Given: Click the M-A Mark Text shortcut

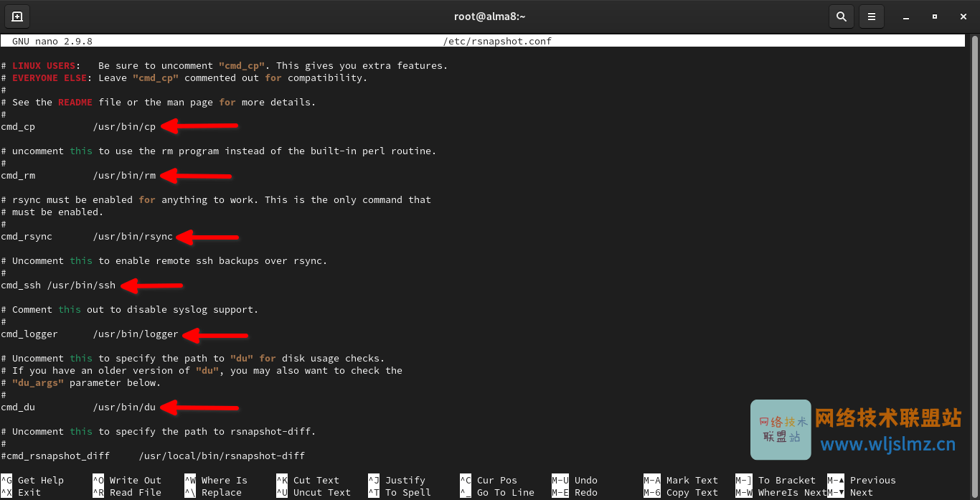Looking at the screenshot, I should 681,481.
